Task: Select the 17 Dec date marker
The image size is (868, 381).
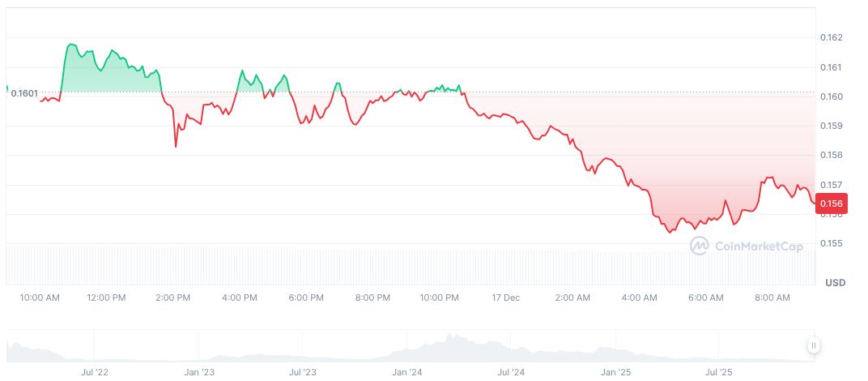Action: [506, 298]
